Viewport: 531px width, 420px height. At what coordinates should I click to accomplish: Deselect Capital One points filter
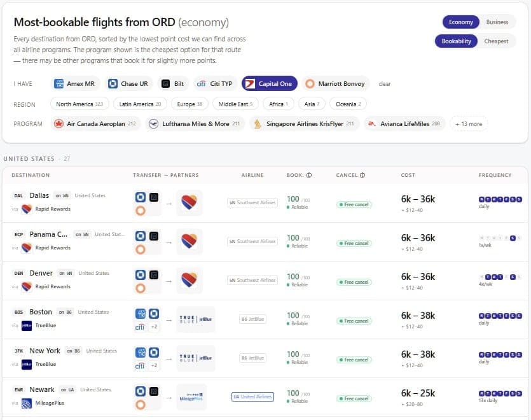(x=270, y=84)
